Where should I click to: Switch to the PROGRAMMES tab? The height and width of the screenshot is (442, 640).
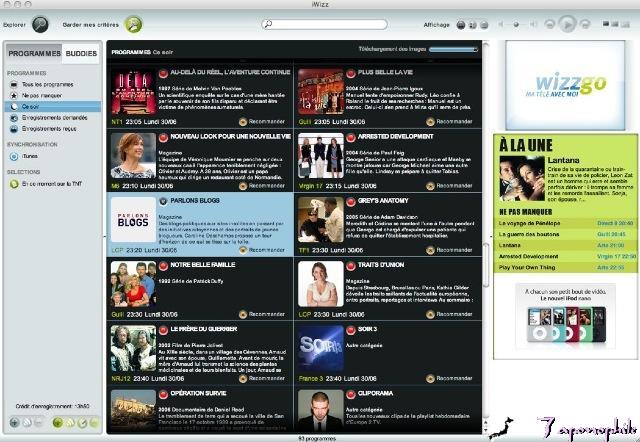(x=34, y=53)
